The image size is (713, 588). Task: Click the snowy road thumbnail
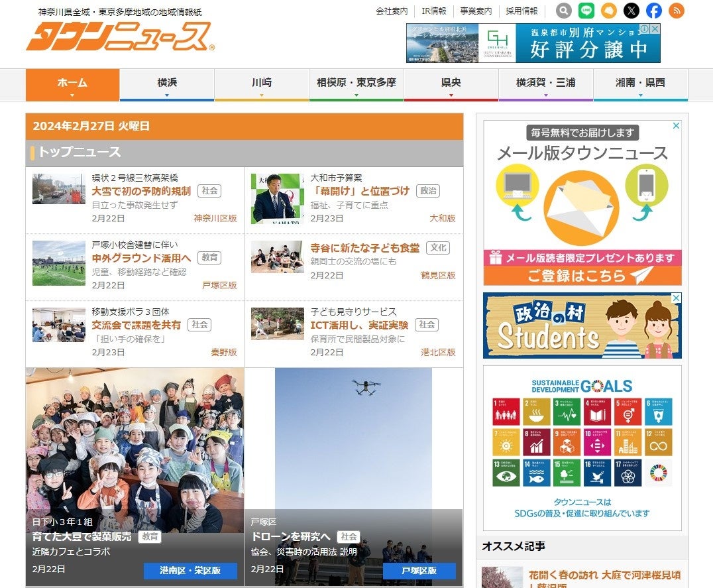[59, 189]
